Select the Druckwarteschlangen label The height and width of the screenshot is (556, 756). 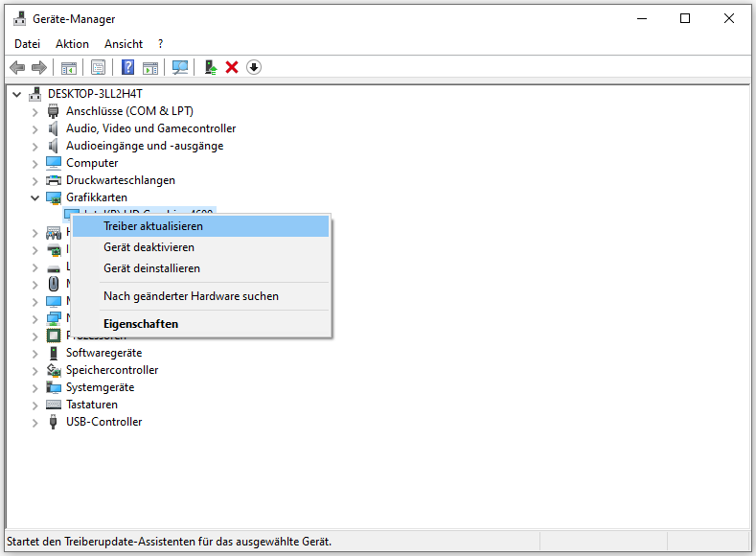(121, 180)
